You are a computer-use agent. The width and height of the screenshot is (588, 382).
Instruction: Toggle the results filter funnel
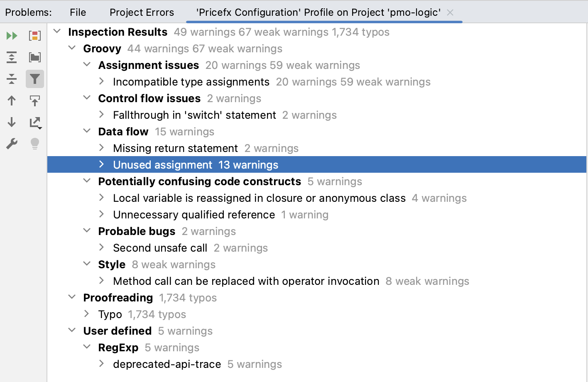click(x=35, y=79)
